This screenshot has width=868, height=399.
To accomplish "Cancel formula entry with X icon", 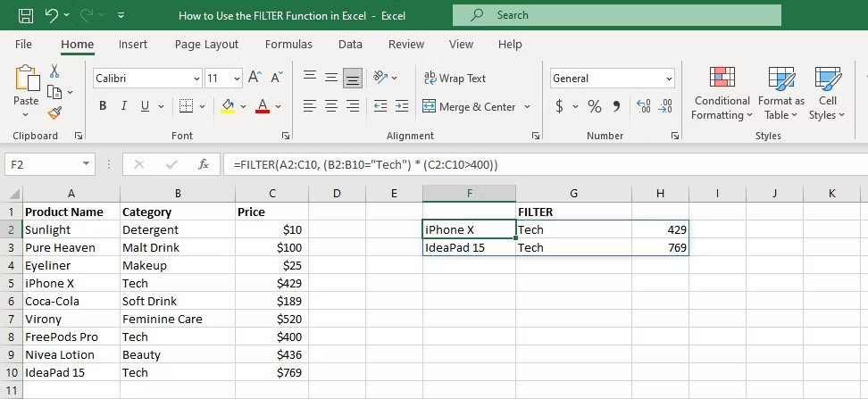I will pos(139,164).
